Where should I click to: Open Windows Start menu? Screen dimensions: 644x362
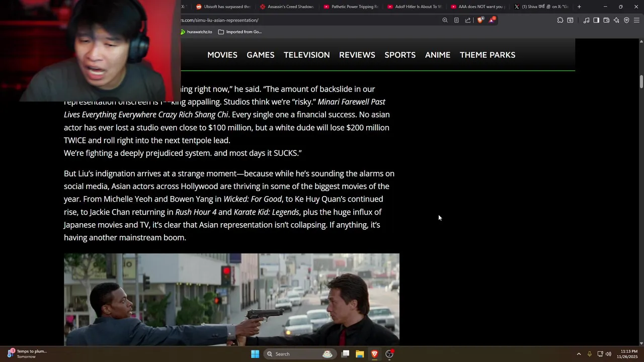tap(255, 354)
